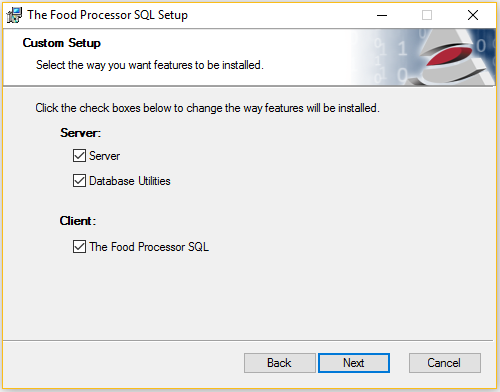This screenshot has width=500, height=392.
Task: Click the "Server:" section label
Action: (x=80, y=133)
